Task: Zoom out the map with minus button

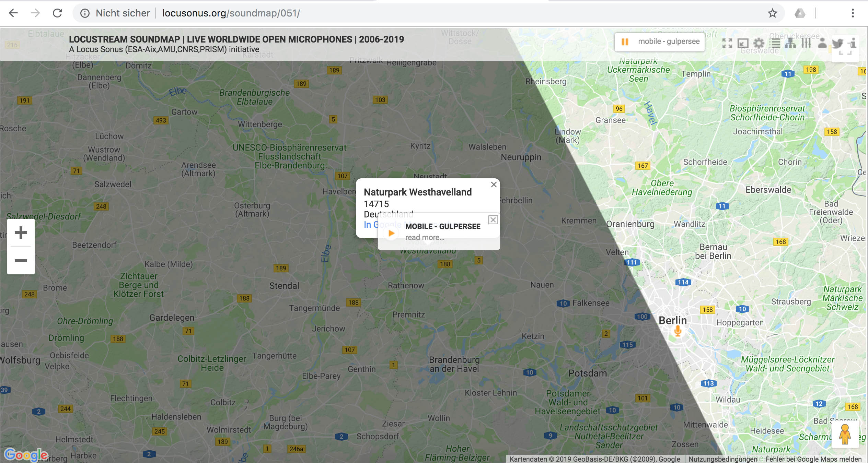Action: tap(21, 261)
